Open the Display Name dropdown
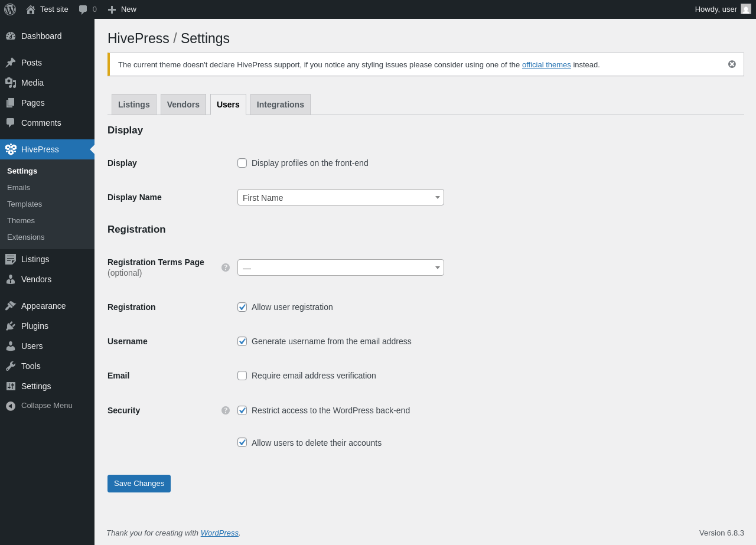 (340, 197)
